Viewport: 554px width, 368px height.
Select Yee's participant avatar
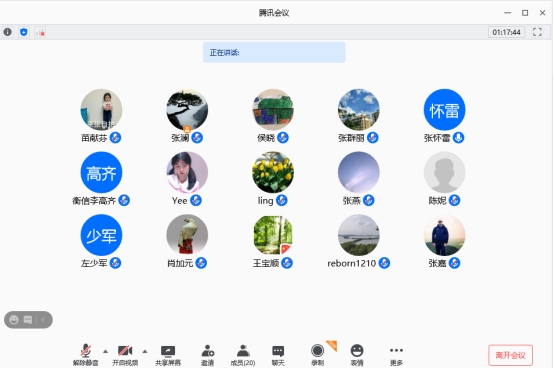coord(187,172)
